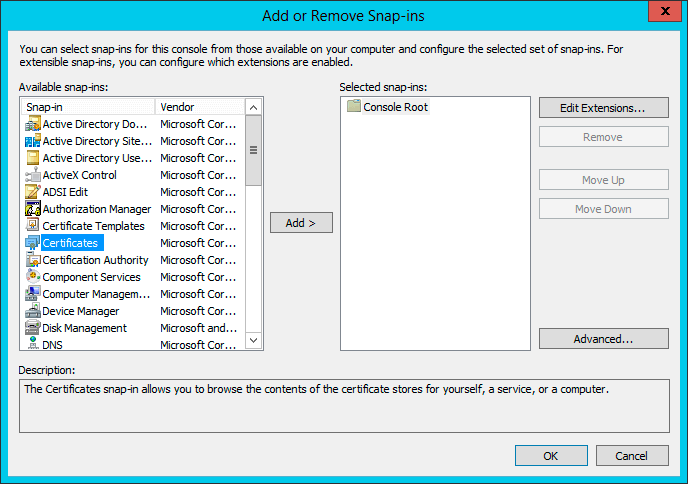Confirm the dialog with OK
The height and width of the screenshot is (484, 688).
551,456
